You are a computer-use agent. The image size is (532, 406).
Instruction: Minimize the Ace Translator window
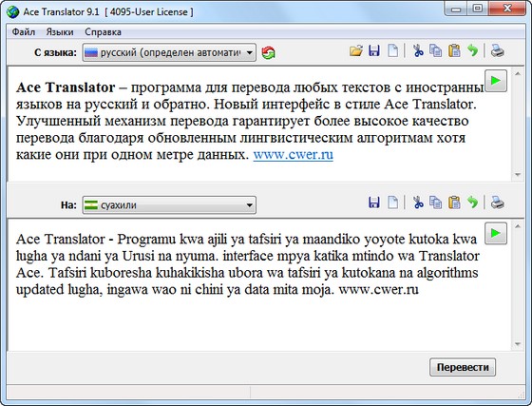(x=456, y=9)
